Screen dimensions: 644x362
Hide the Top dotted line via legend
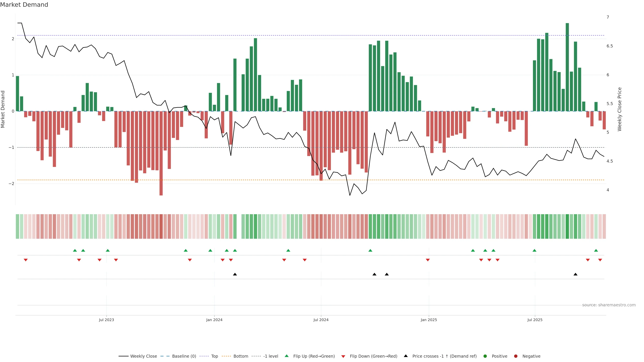tap(214, 356)
